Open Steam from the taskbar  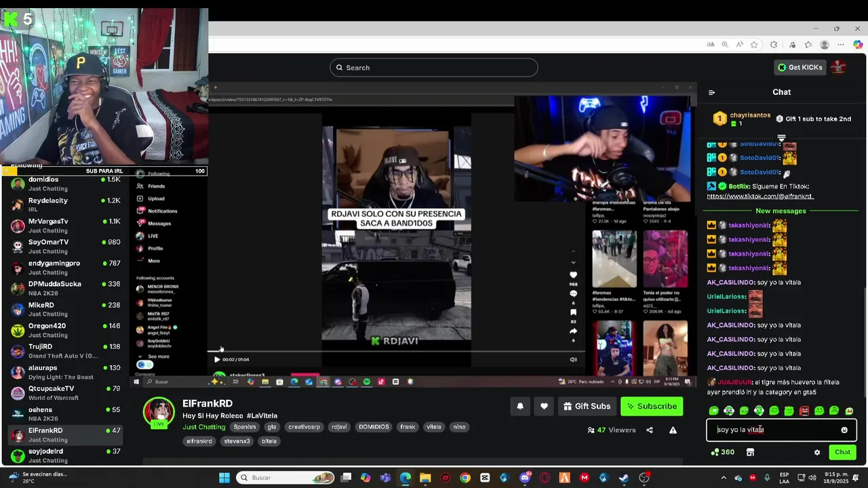pos(624,478)
